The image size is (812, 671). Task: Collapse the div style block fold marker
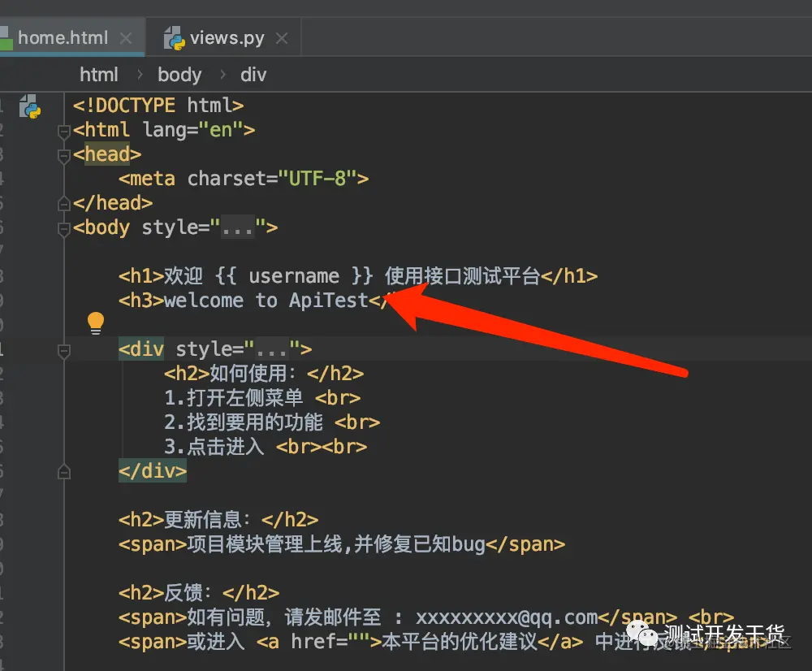(x=63, y=351)
